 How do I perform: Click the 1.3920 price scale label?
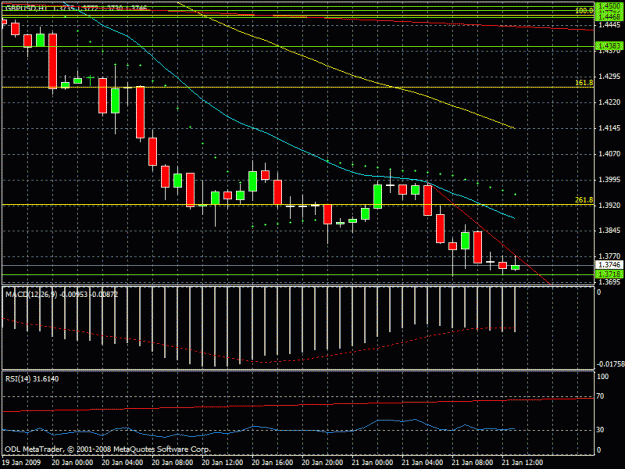click(x=609, y=205)
